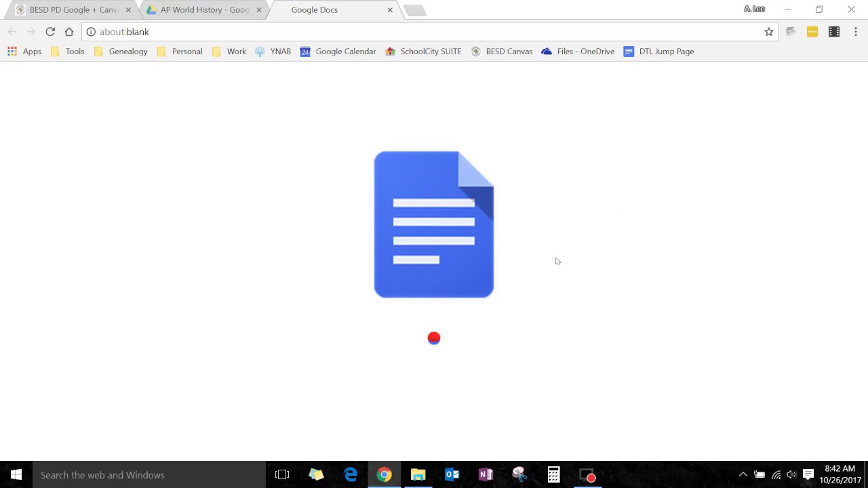This screenshot has width=868, height=488.
Task: Open the SchoolCity SUITE bookmark
Action: click(x=423, y=52)
